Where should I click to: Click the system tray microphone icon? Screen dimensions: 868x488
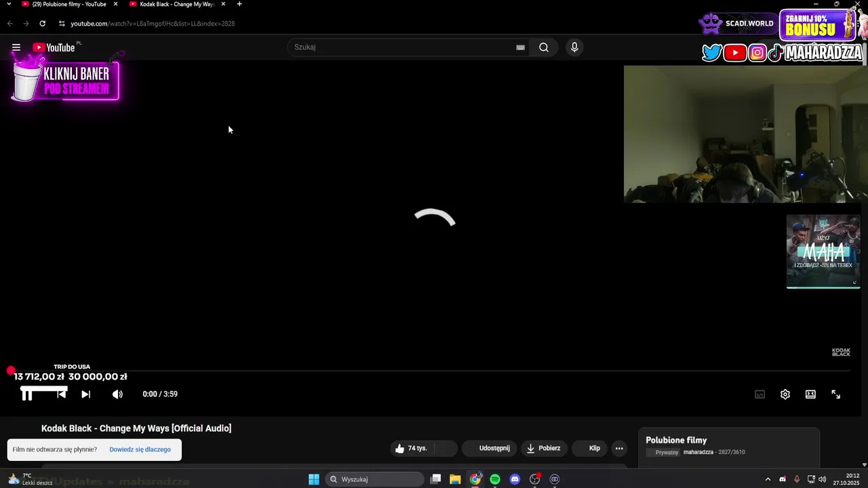coord(797,479)
